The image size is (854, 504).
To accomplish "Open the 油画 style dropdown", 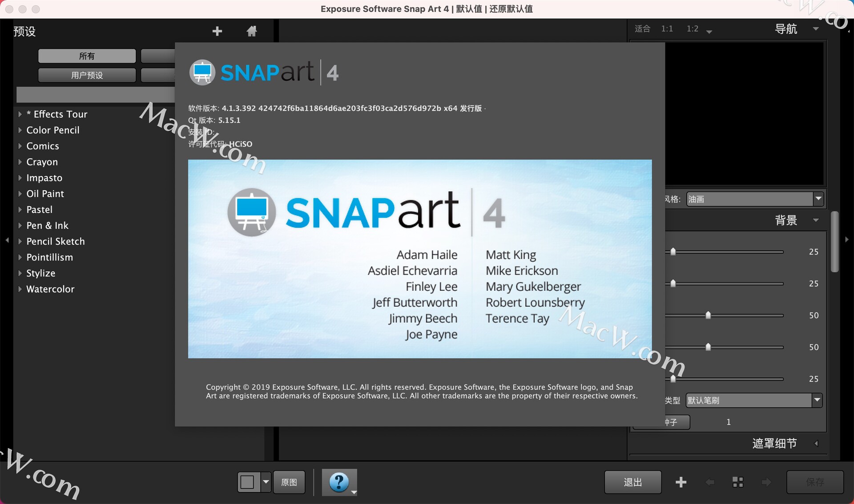I will point(755,199).
